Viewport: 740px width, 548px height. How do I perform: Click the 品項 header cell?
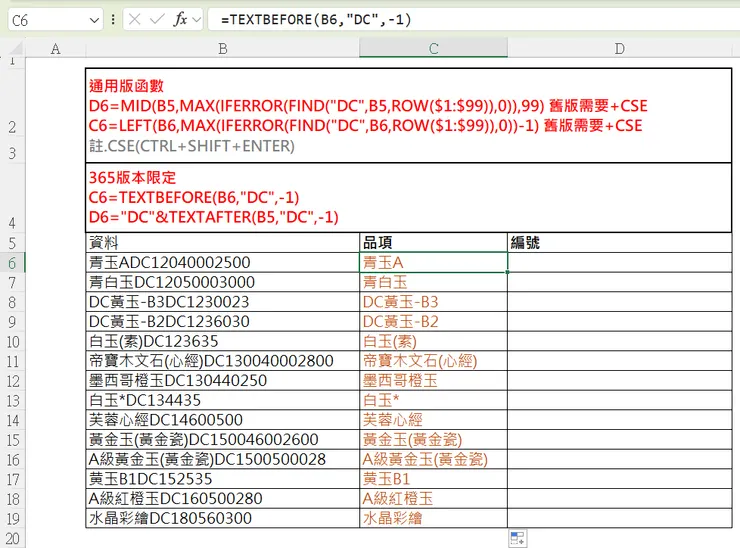point(433,243)
